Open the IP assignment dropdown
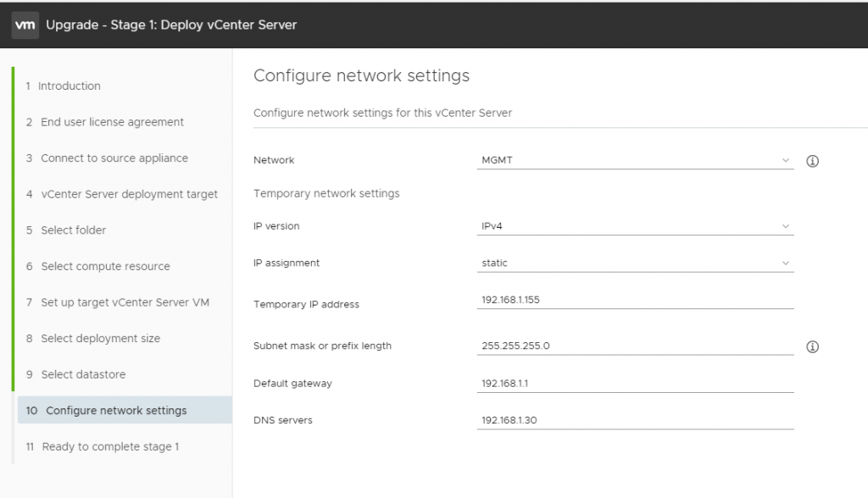This screenshot has width=868, height=498. click(635, 263)
